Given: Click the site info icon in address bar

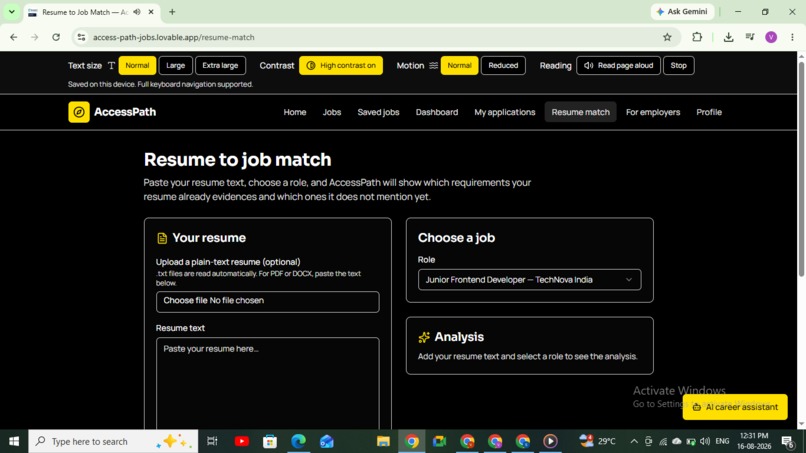Looking at the screenshot, I should click(x=81, y=37).
